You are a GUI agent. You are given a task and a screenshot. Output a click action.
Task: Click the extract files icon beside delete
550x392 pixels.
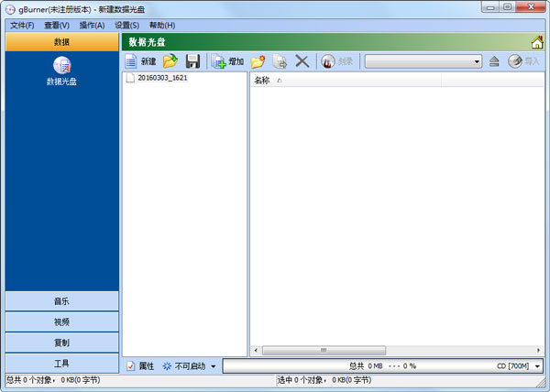pos(280,61)
